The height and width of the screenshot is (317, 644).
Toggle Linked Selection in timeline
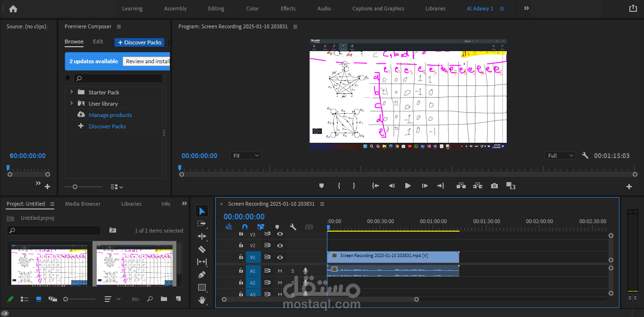261,227
